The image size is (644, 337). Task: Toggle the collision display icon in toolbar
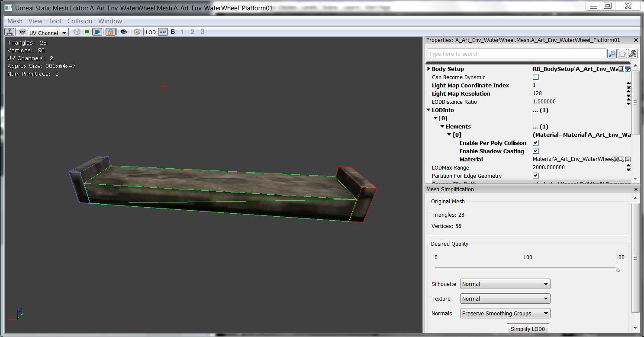point(97,32)
